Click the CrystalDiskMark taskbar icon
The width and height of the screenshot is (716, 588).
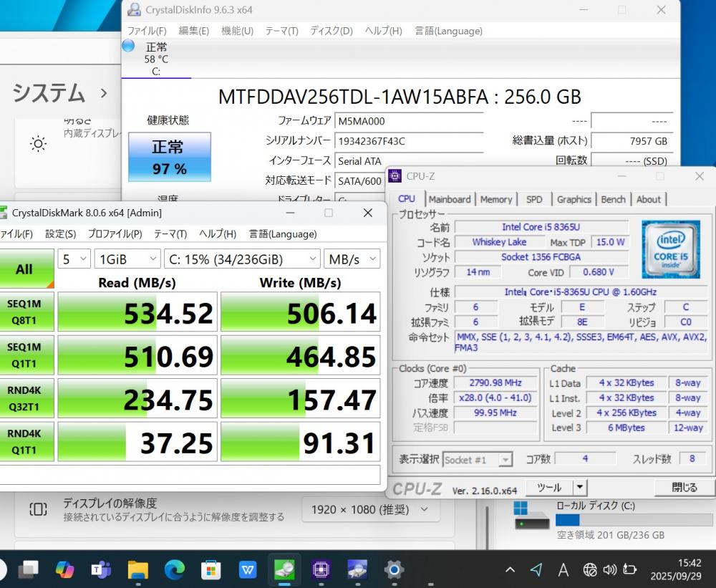pos(284,569)
